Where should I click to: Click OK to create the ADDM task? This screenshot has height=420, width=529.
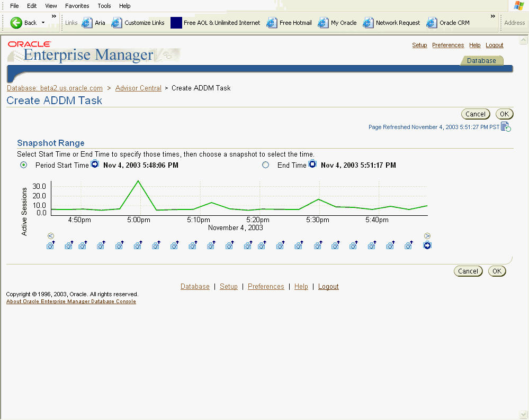[504, 114]
